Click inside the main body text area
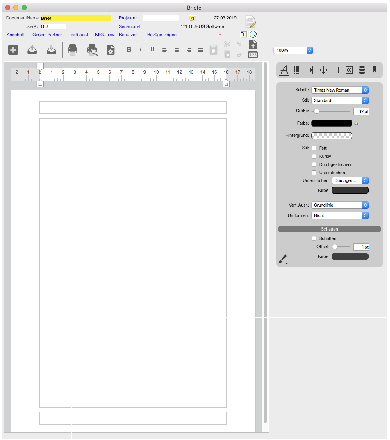Image resolution: width=390 pixels, height=440 pixels. click(x=133, y=263)
